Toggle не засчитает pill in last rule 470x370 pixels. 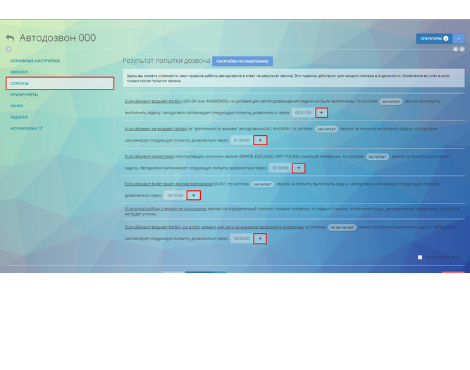click(x=342, y=227)
